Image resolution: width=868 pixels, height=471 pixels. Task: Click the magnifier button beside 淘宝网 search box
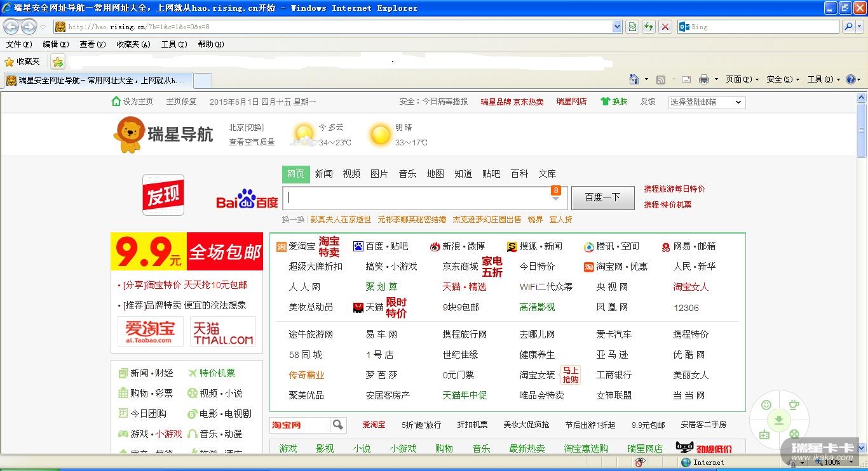click(338, 425)
